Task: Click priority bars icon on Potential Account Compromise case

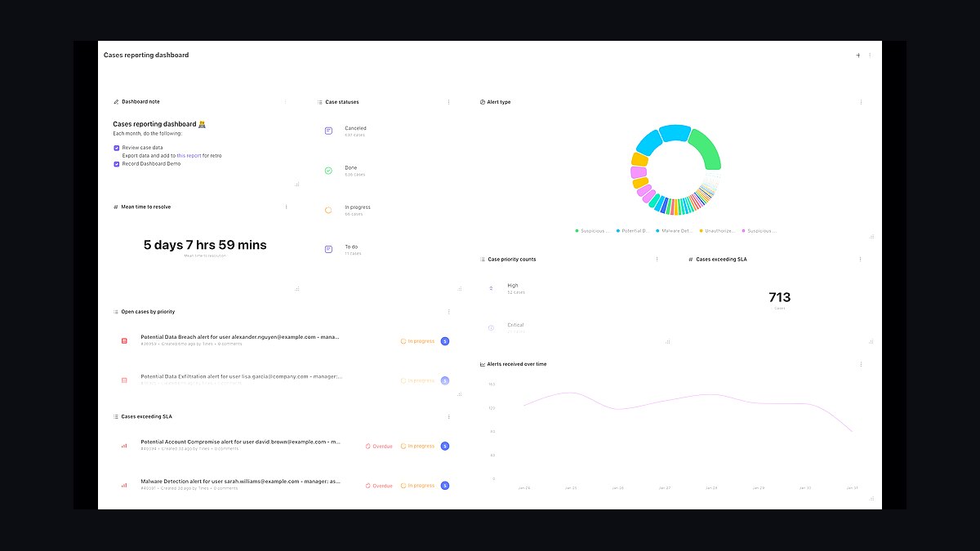Action: pos(124,446)
